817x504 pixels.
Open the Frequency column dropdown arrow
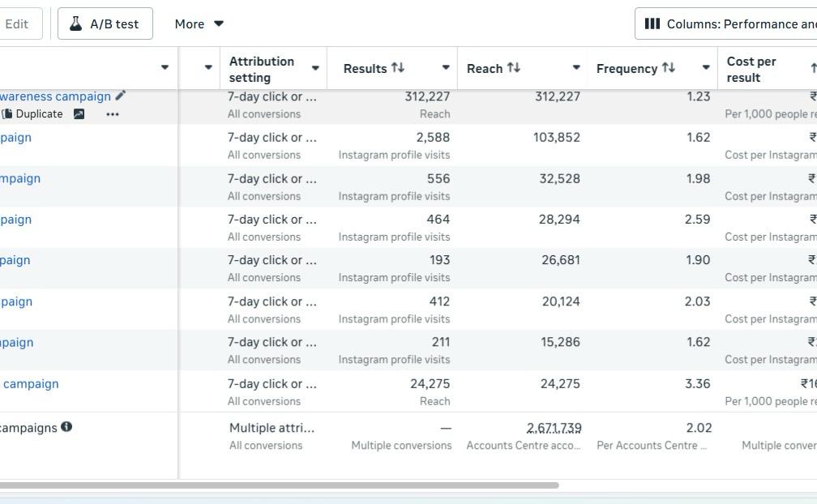coord(706,68)
